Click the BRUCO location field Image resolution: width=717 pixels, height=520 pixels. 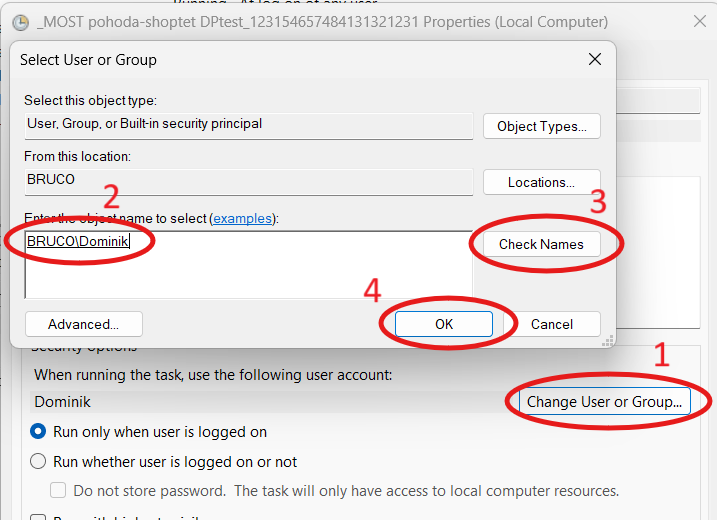coord(248,180)
